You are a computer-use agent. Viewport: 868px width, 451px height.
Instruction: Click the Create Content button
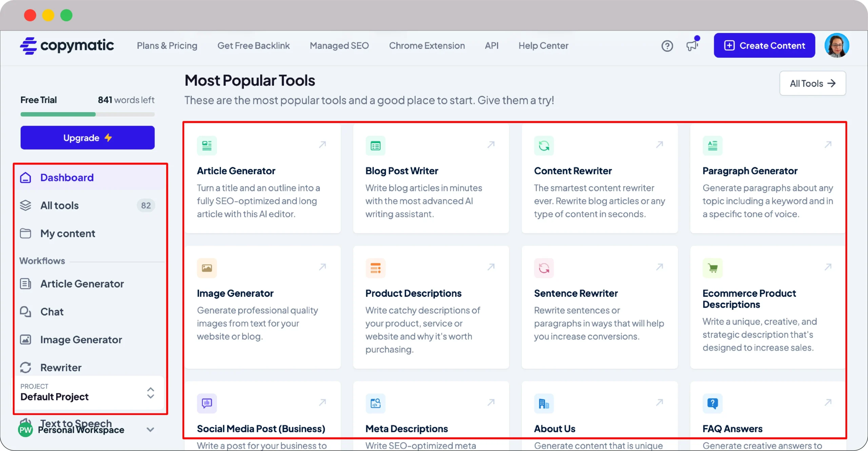(x=764, y=45)
